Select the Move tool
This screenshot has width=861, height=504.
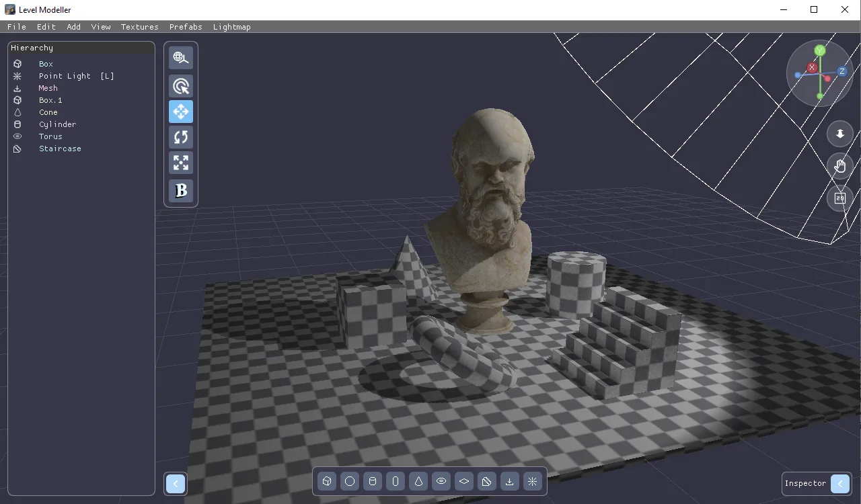[x=181, y=112]
